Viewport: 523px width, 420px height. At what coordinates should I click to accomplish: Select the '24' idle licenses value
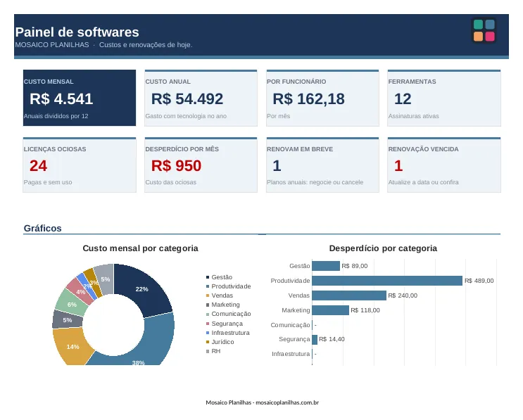38,165
